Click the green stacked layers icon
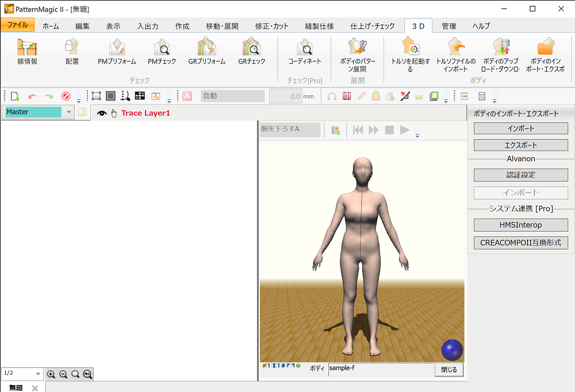Screen dimensions: 575x392 tap(434, 96)
